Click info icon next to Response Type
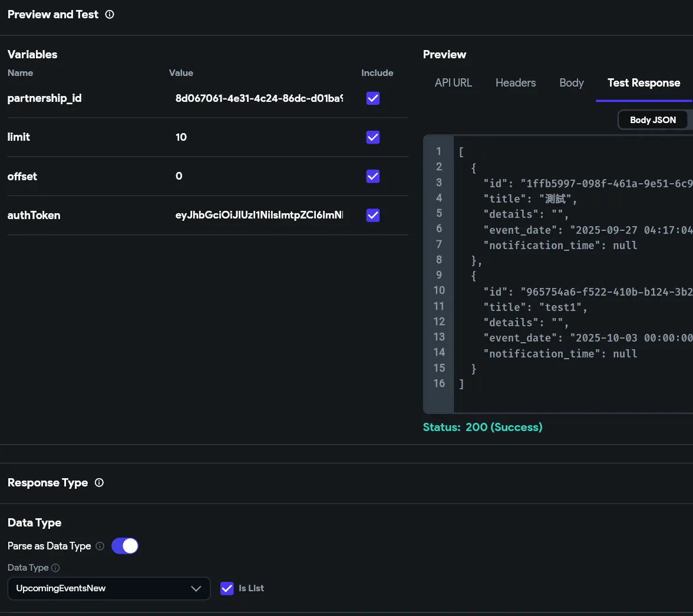Viewport: 693px width, 616px height. 99,483
